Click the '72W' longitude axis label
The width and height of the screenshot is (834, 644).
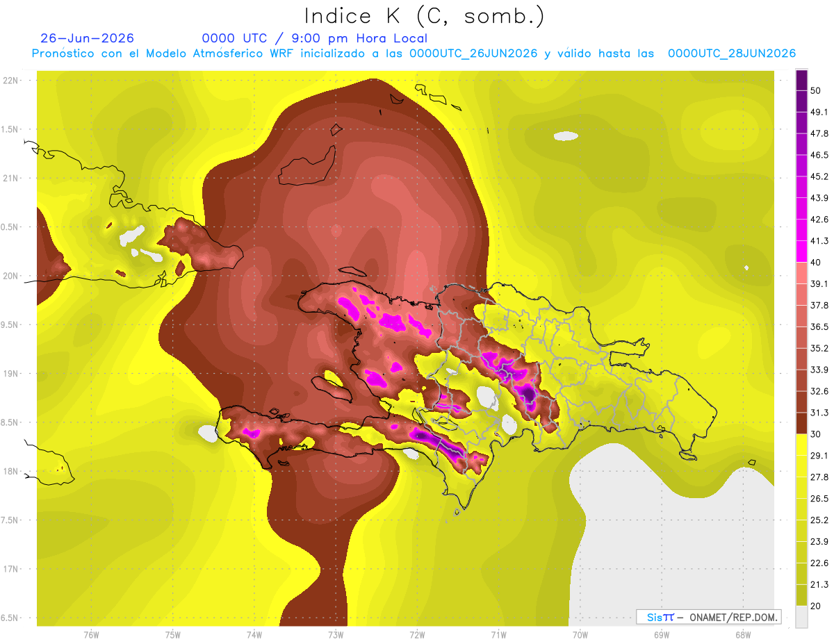[x=417, y=635]
